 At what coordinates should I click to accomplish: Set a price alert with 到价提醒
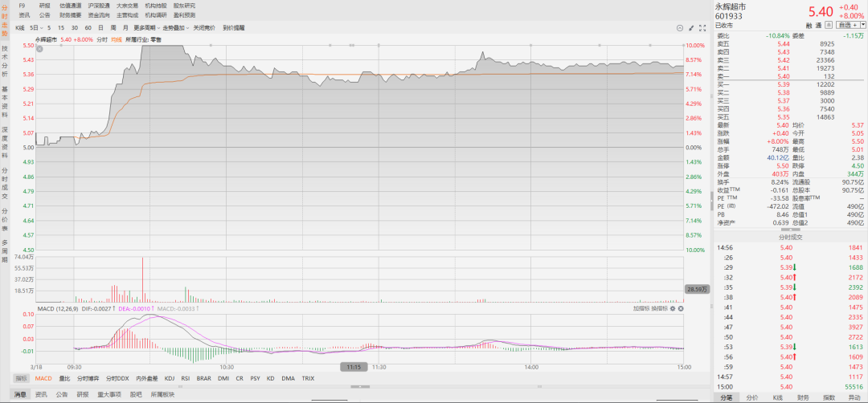coord(234,27)
